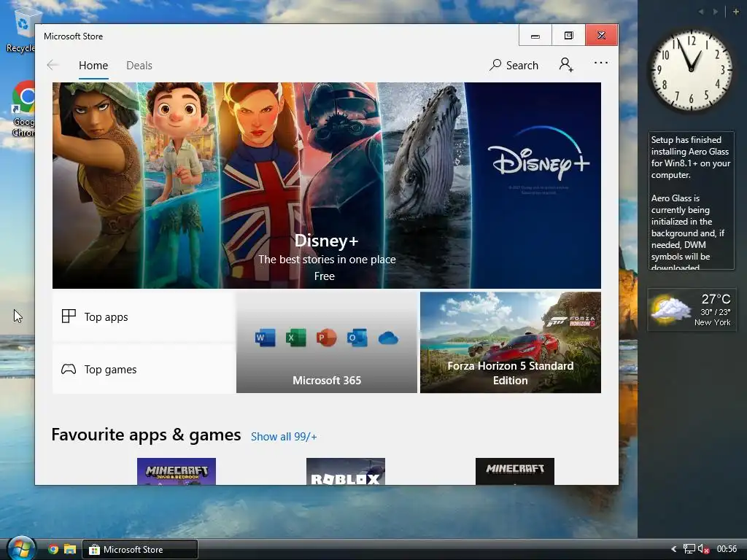Click the analog clock gadget
Image resolution: width=747 pixels, height=560 pixels.
click(x=691, y=70)
